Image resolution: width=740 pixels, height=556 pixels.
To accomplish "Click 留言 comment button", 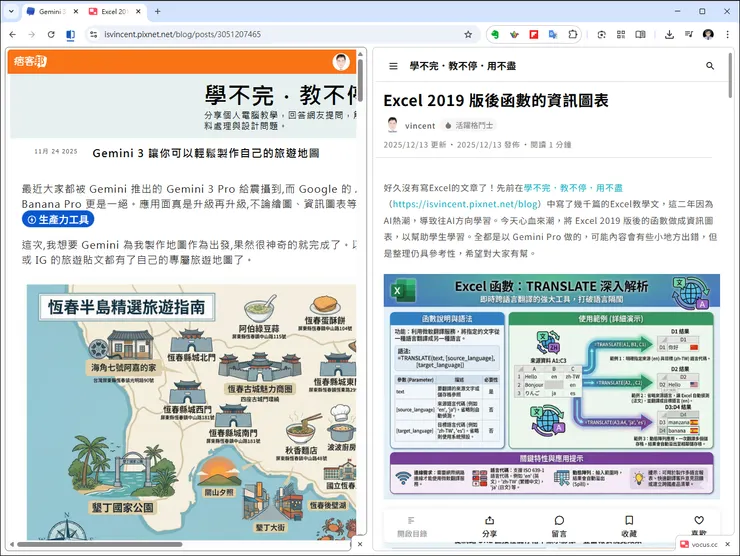I will click(559, 527).
